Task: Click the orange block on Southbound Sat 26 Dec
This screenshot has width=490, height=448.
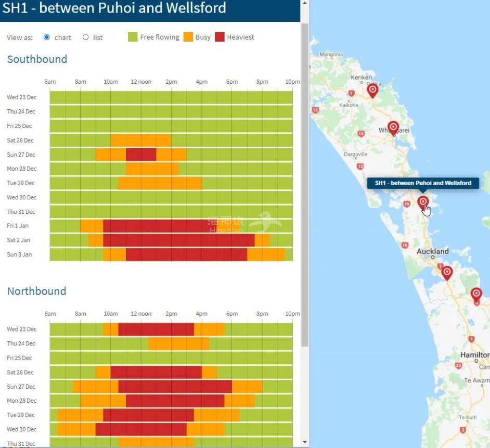Action: [140, 140]
